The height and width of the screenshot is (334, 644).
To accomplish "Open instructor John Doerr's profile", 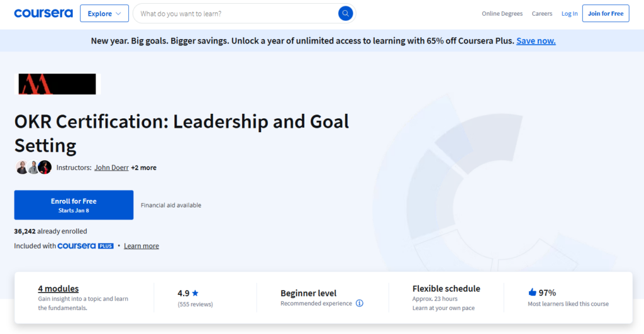I will (111, 167).
